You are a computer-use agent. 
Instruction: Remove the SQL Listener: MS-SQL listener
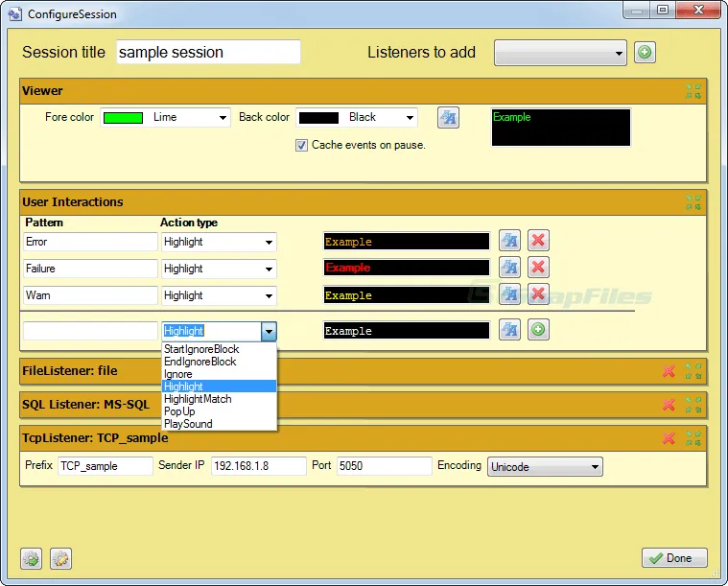(x=669, y=405)
